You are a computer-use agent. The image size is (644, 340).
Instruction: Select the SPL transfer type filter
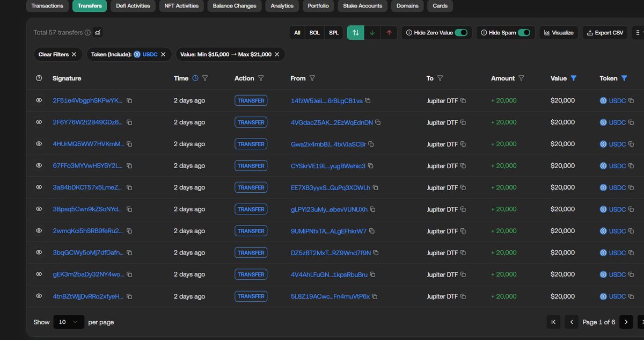334,32
